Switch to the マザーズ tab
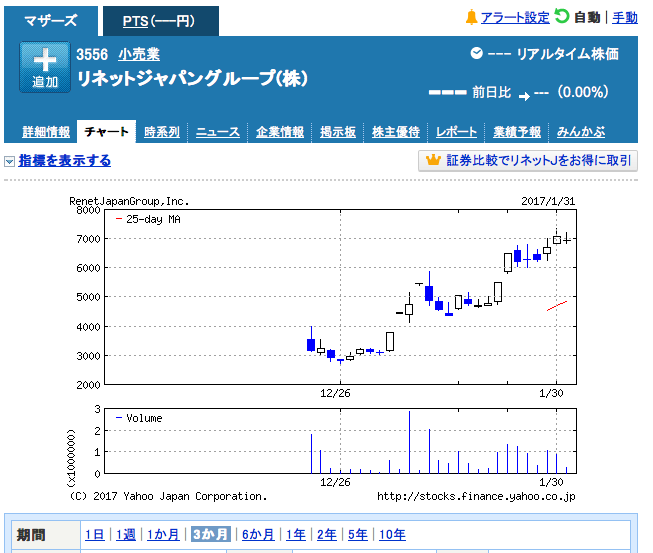This screenshot has height=553, width=653. (51, 20)
